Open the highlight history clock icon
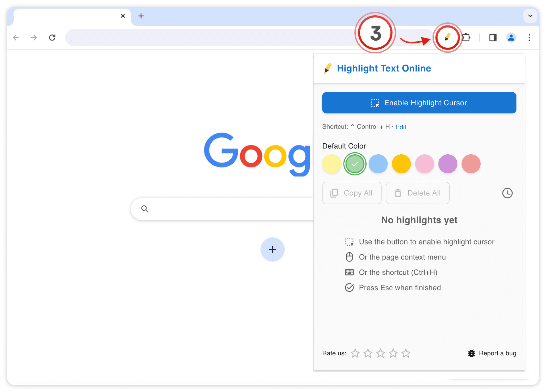The image size is (546, 392). click(x=507, y=193)
